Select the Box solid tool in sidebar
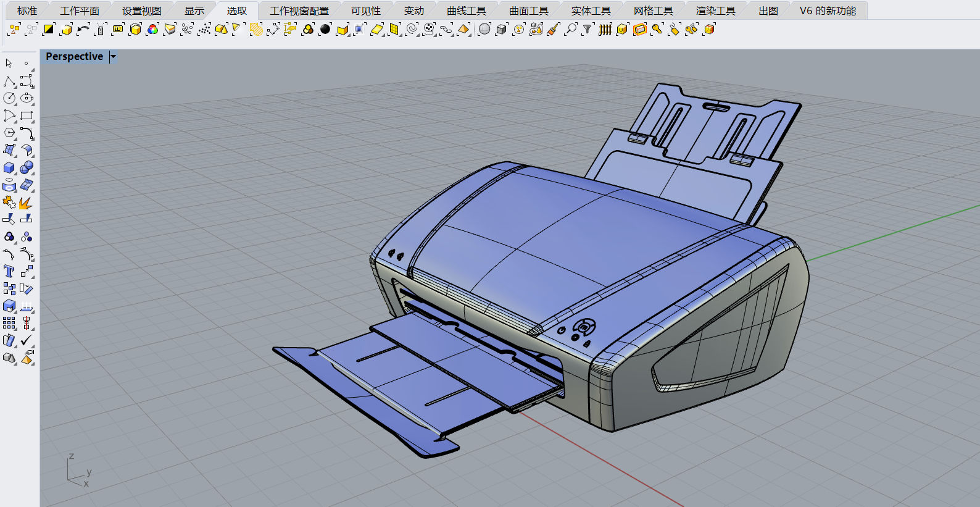The image size is (980, 507). pyautogui.click(x=9, y=167)
